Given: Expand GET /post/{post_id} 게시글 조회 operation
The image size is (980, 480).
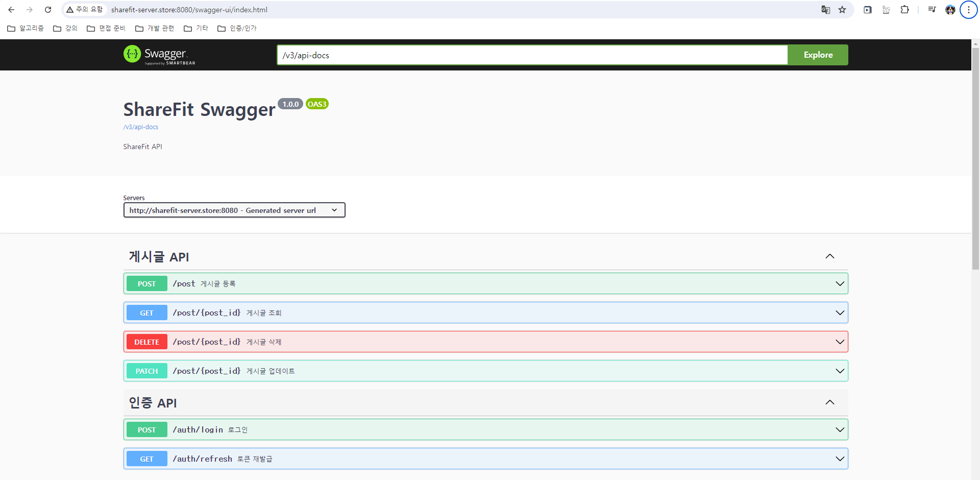Looking at the screenshot, I should pyautogui.click(x=485, y=313).
